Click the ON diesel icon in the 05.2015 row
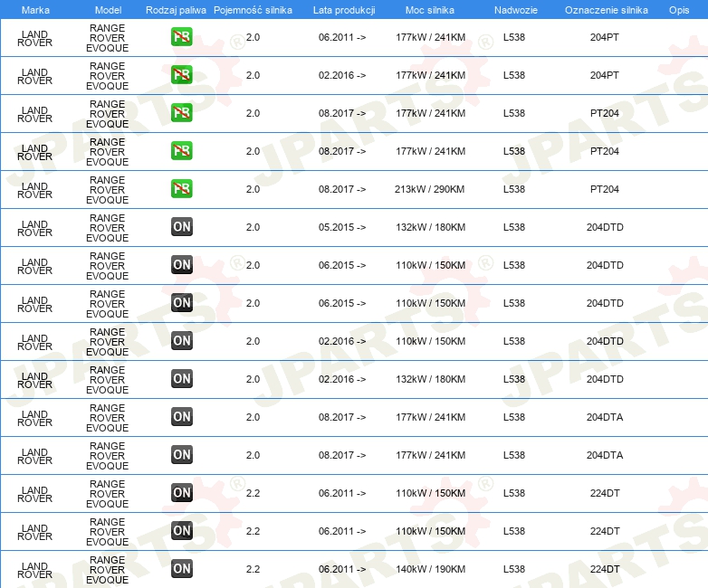Image resolution: width=708 pixels, height=588 pixels. pyautogui.click(x=182, y=227)
